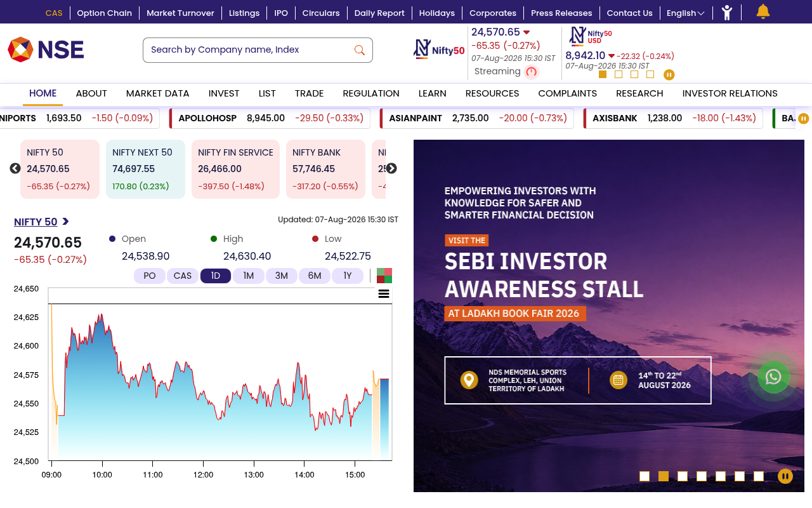Select the first banner slideshow dot
The width and height of the screenshot is (812, 508).
pos(645,476)
